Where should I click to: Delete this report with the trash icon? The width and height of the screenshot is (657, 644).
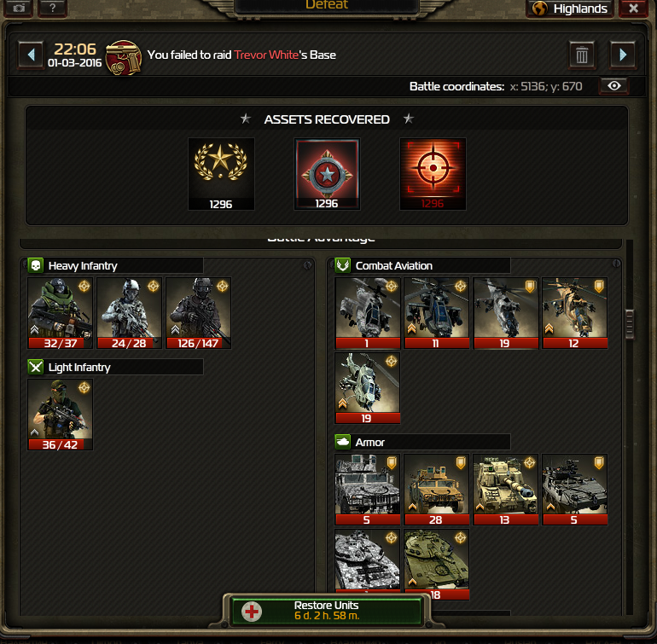click(582, 55)
